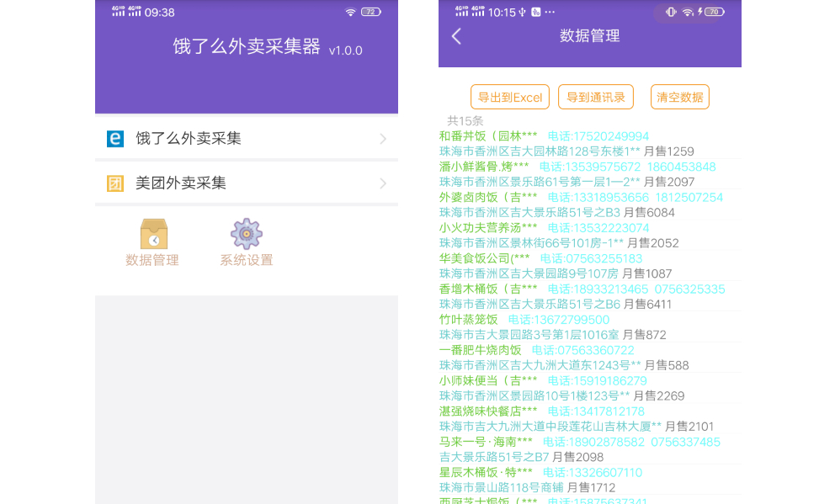Click the 导到通讯录 button
Image resolution: width=835 pixels, height=504 pixels.
(x=595, y=97)
